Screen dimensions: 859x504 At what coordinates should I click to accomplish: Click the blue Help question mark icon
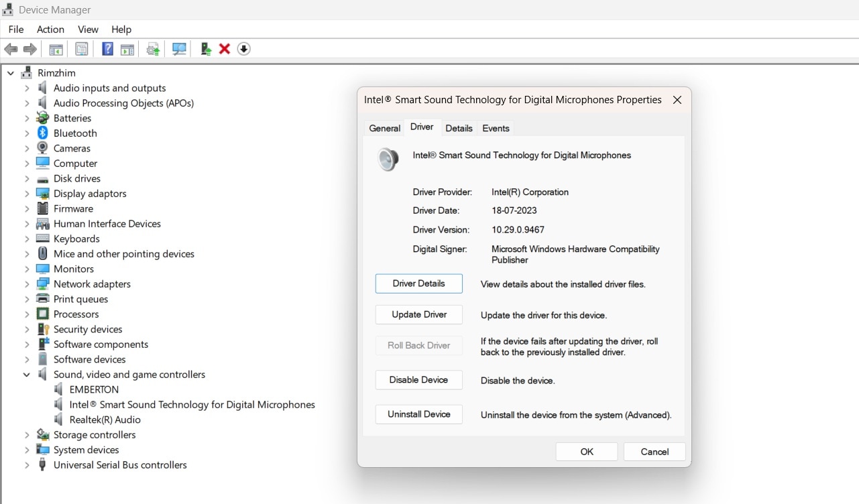tap(107, 49)
